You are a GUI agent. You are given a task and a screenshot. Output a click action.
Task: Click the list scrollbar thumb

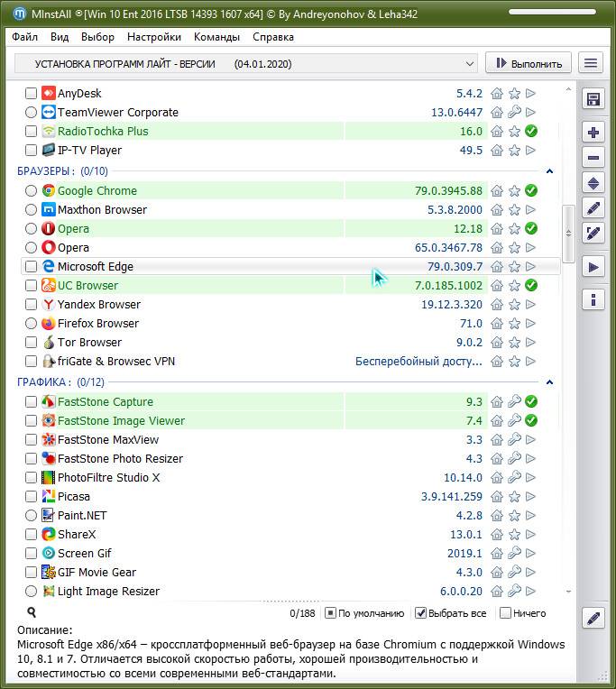click(568, 234)
